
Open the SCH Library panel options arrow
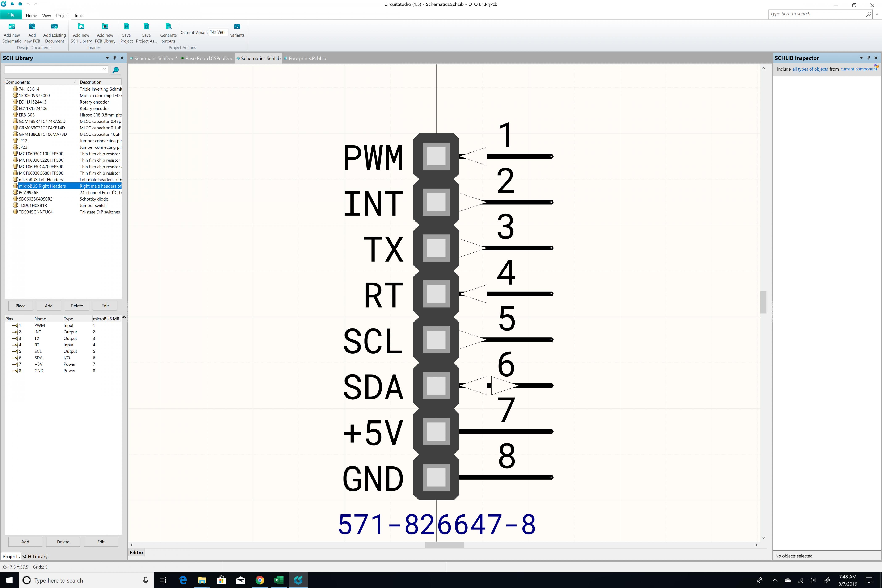(x=107, y=58)
